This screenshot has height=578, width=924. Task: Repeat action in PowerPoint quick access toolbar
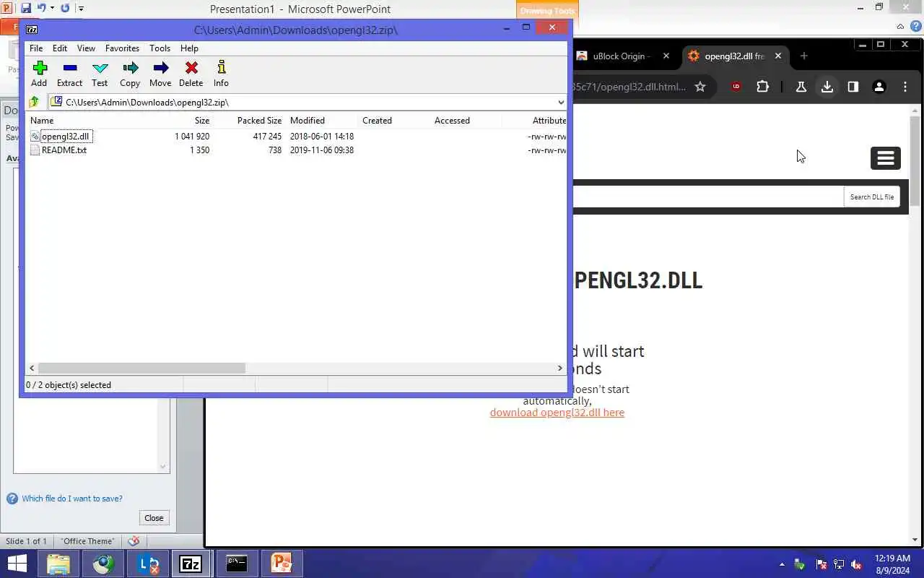click(65, 9)
